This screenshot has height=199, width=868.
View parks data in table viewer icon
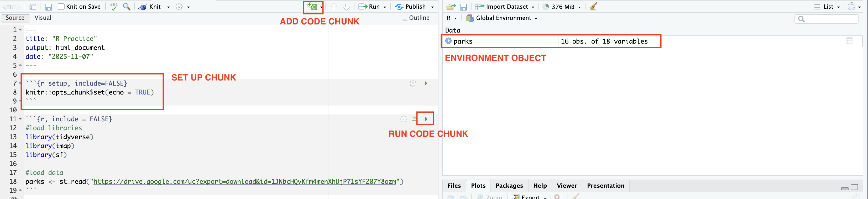(849, 41)
